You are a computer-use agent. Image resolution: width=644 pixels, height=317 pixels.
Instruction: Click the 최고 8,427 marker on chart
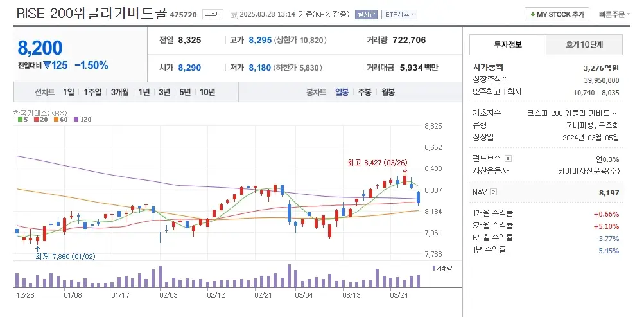click(378, 163)
